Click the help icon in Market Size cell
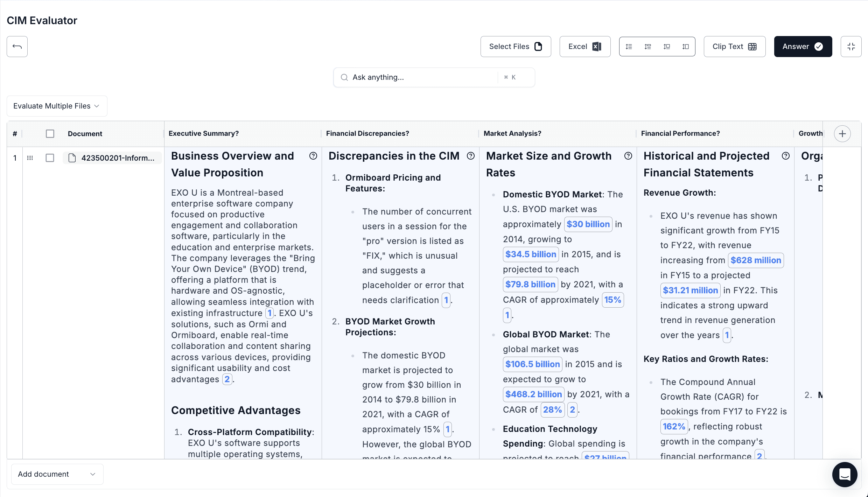 (628, 156)
